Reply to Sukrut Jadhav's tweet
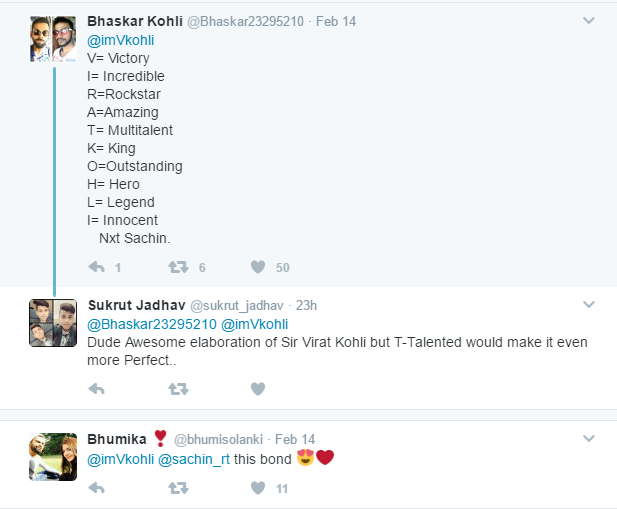Screen dimensions: 617x509 click(97, 388)
